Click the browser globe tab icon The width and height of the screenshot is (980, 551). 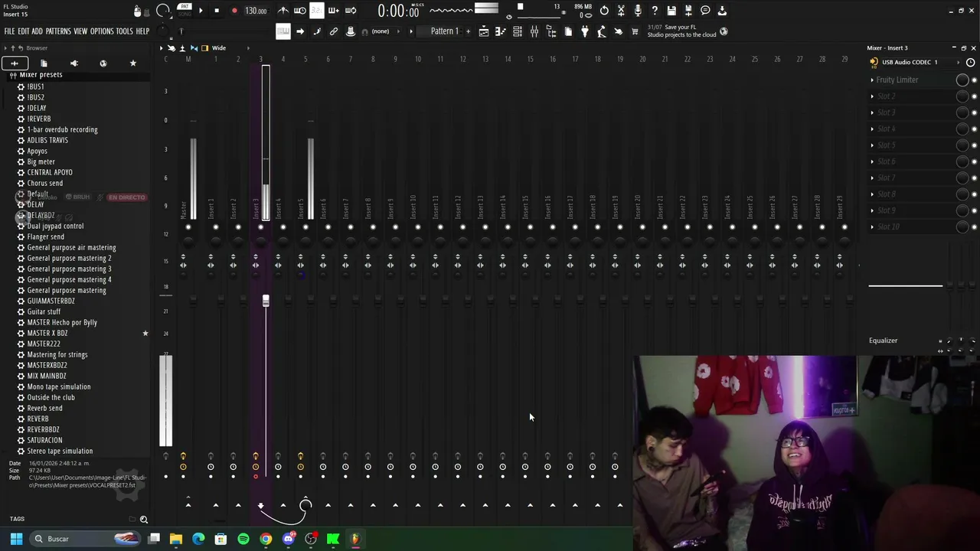coord(103,64)
